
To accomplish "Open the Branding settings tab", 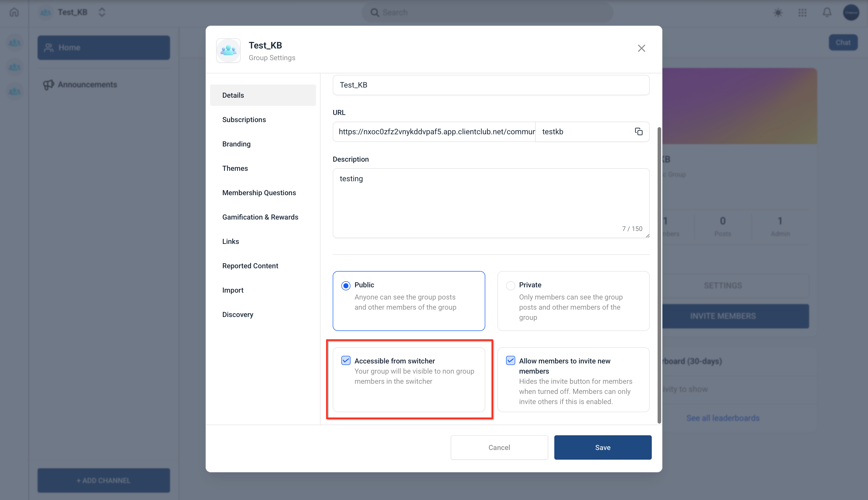I will 236,144.
